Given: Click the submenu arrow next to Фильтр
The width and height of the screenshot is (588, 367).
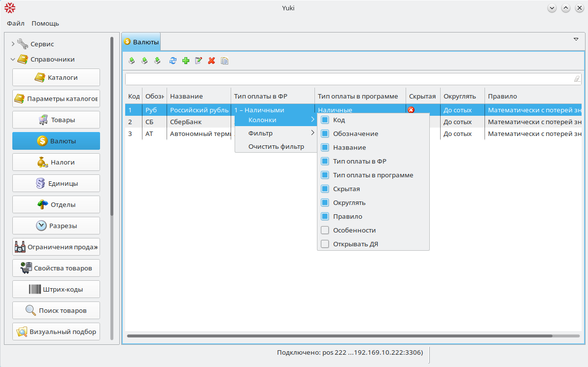Looking at the screenshot, I should [312, 133].
